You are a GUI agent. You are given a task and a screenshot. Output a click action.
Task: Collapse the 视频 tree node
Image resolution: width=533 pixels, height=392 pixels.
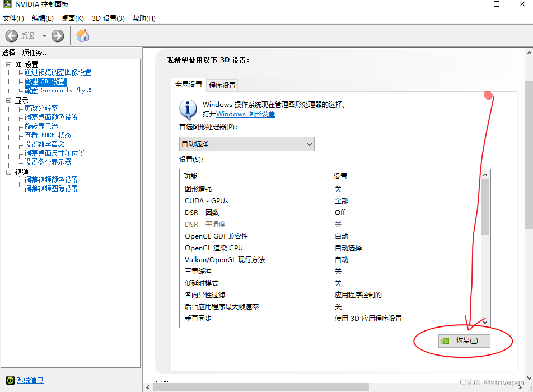[x=9, y=172]
